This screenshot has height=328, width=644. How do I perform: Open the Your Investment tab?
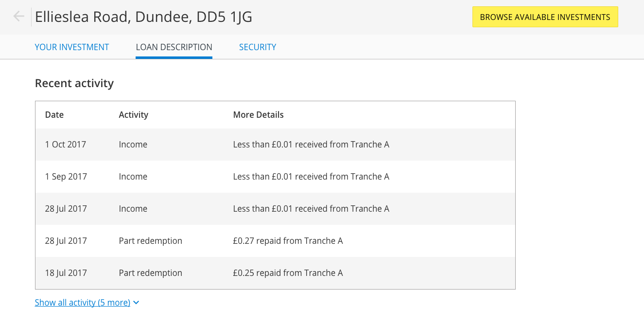(x=72, y=47)
